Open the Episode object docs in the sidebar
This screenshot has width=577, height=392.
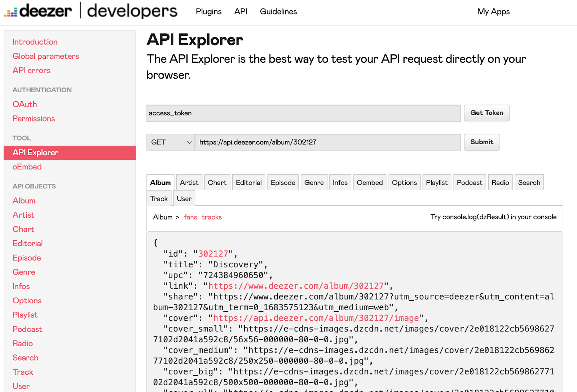[27, 258]
